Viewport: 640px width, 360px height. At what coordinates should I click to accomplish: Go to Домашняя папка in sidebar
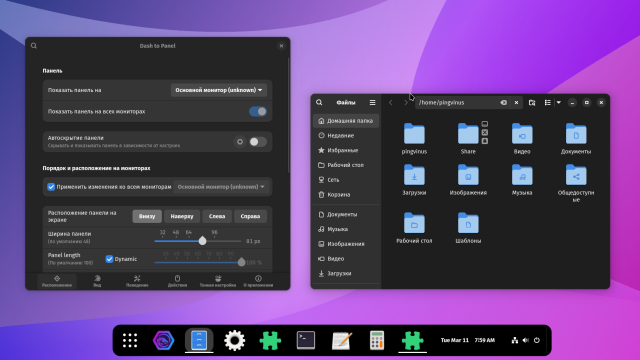click(346, 121)
